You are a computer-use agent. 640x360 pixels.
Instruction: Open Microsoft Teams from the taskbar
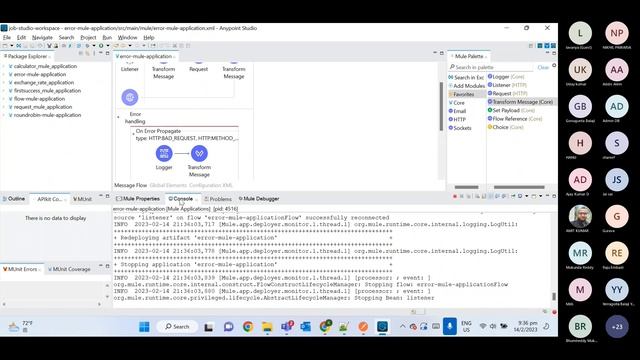click(287, 327)
